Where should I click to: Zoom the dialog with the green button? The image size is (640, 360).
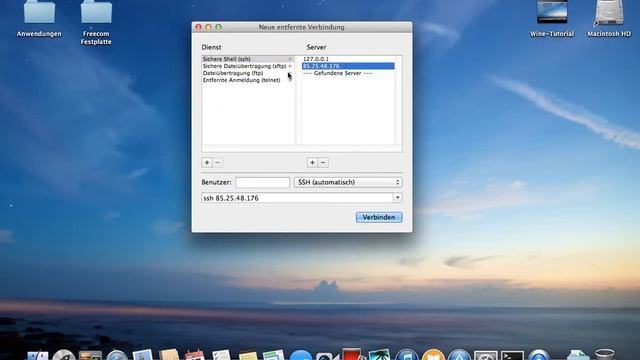(x=219, y=27)
